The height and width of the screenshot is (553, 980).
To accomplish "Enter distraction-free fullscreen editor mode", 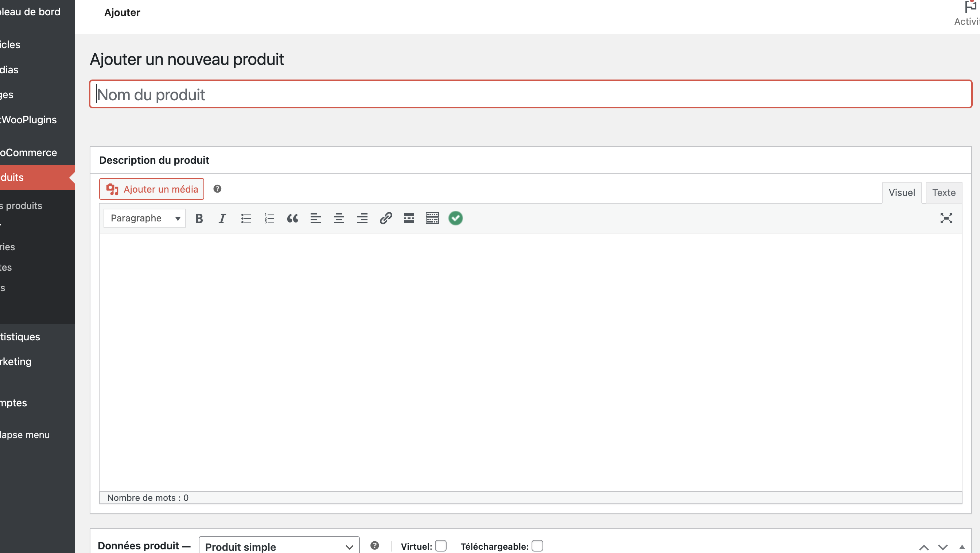I will 946,219.
